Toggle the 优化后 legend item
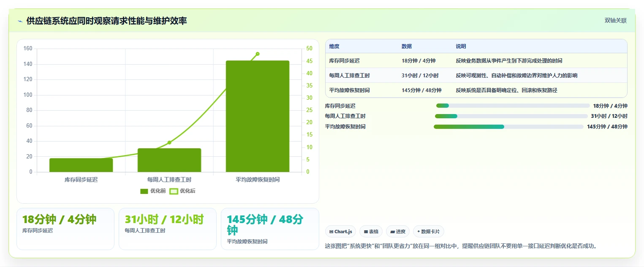The image size is (644, 267). [x=182, y=191]
